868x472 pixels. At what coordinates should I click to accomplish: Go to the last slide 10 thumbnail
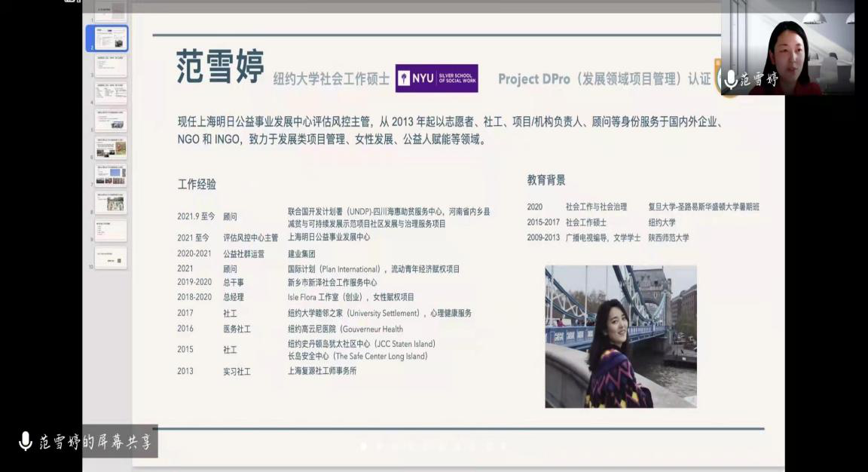111,258
